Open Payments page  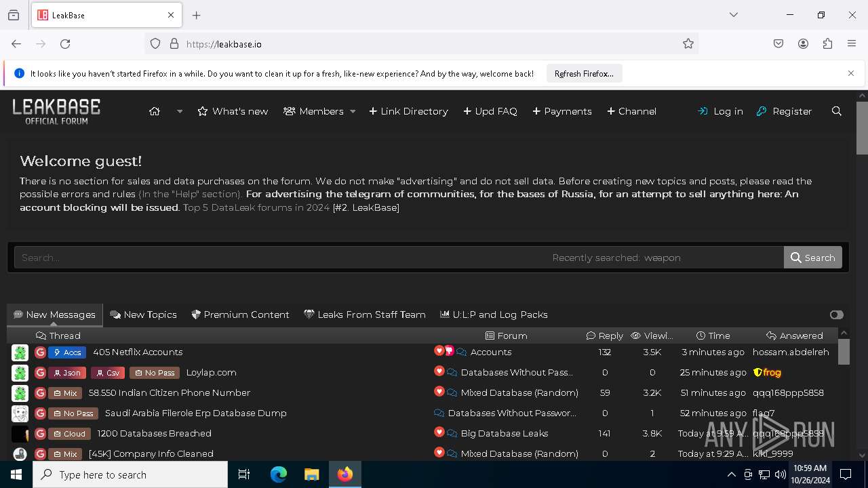[561, 111]
